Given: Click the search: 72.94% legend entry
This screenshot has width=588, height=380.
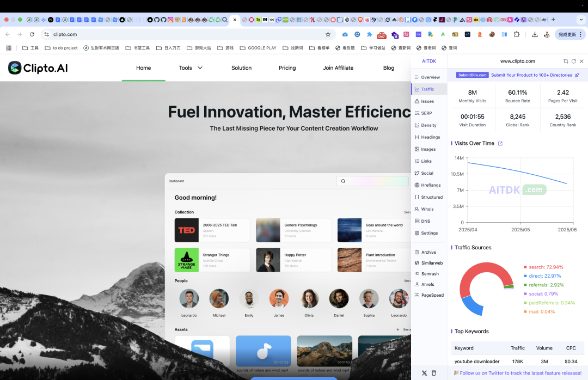Looking at the screenshot, I should (544, 267).
